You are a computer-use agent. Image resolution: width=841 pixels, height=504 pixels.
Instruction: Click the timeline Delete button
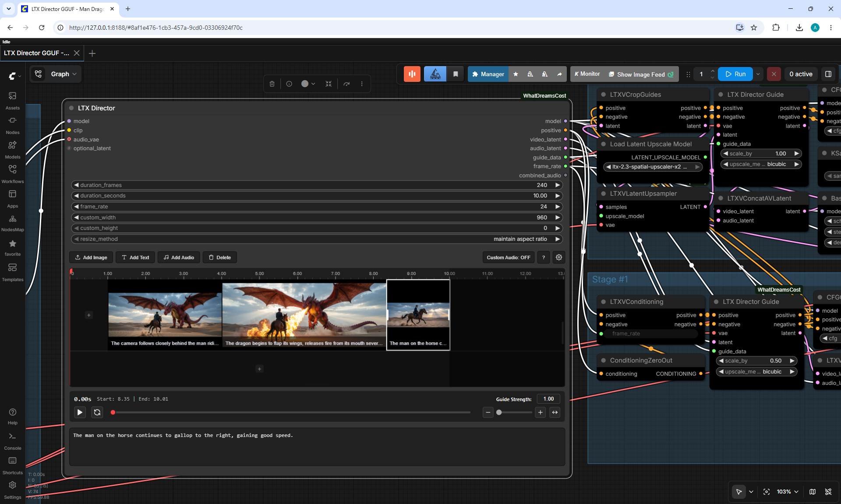click(x=220, y=257)
